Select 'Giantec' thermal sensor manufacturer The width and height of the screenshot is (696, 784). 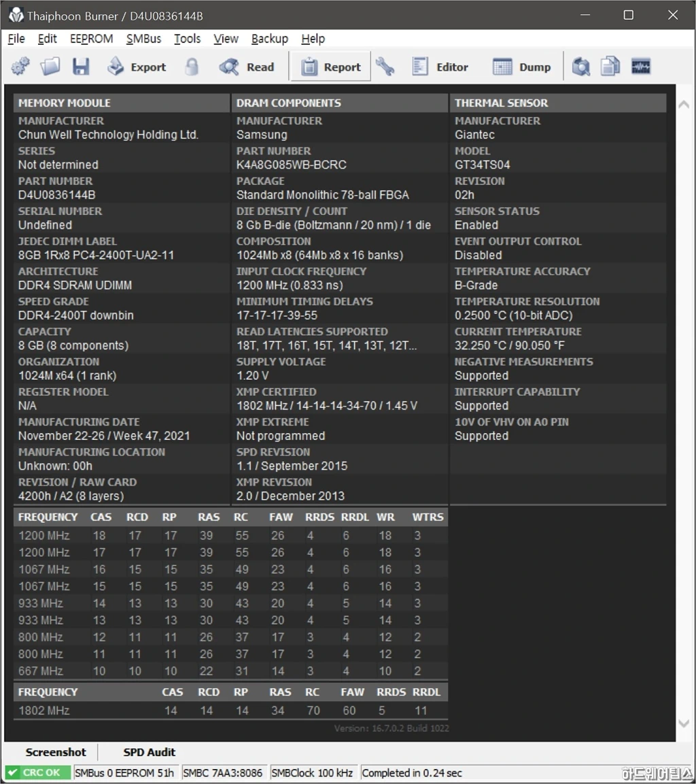click(474, 135)
